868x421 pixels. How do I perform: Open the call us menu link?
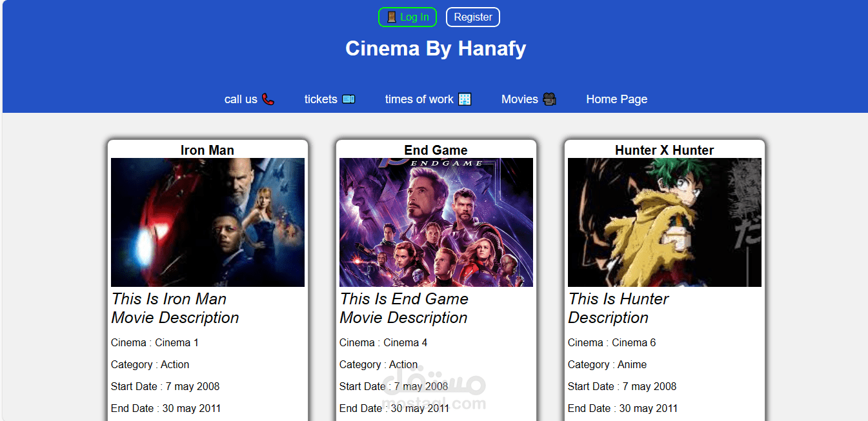249,99
